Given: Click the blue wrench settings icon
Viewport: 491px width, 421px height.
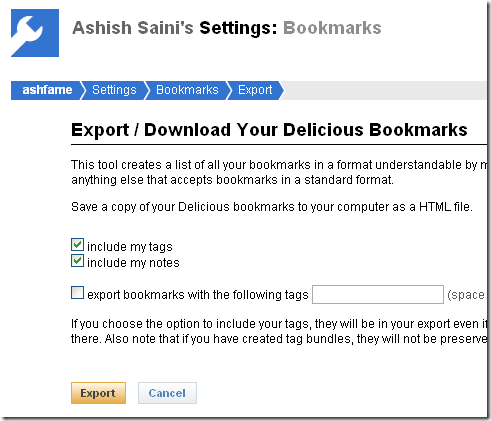Looking at the screenshot, I should [35, 33].
